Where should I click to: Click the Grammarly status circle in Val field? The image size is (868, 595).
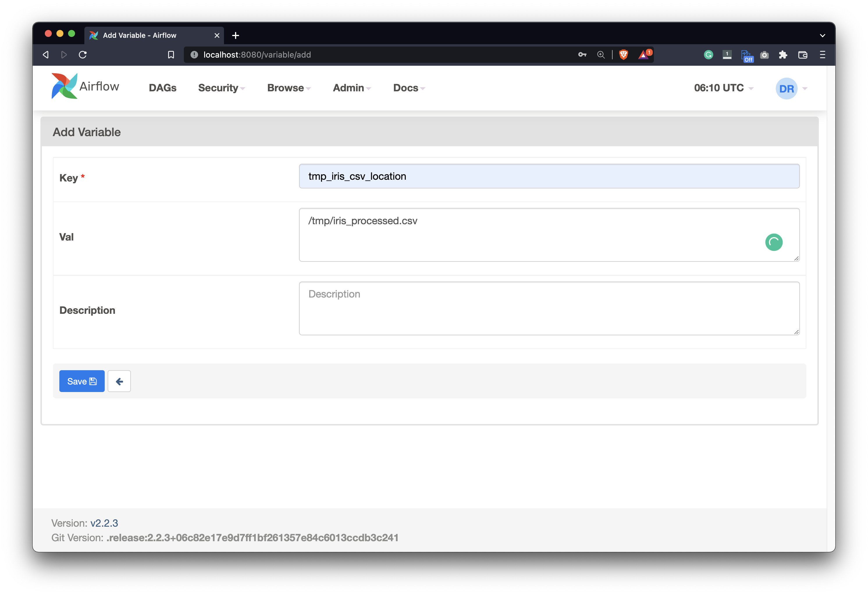(x=774, y=242)
